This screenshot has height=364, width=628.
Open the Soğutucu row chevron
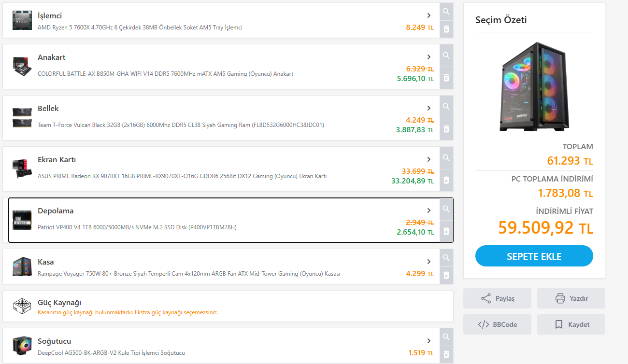click(x=429, y=341)
